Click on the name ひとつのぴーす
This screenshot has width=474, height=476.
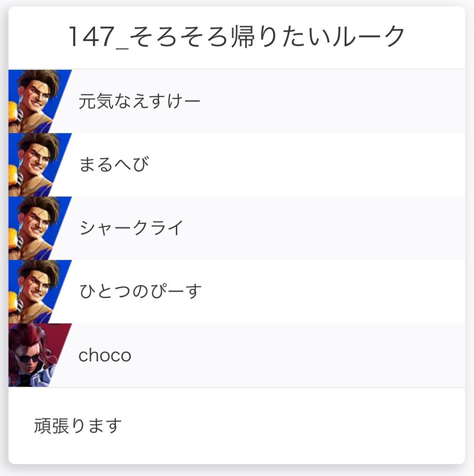click(140, 292)
